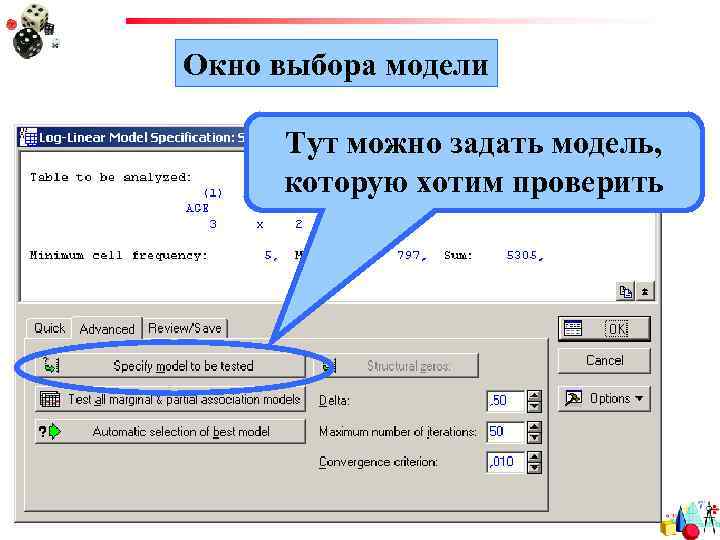Decrease convergence criterion with down spinner

point(534,468)
